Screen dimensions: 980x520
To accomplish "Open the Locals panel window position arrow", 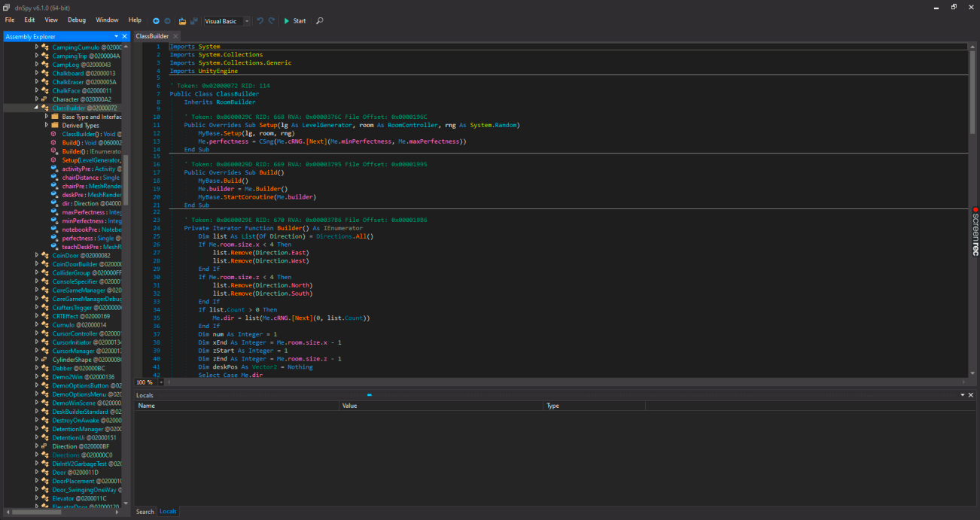I will click(961, 395).
